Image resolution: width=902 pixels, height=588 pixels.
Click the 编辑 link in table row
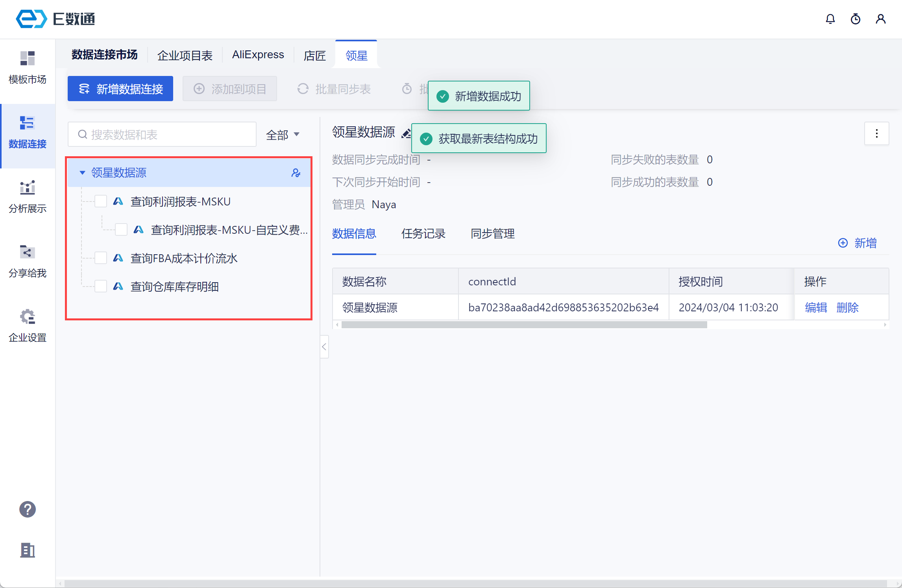pos(815,307)
